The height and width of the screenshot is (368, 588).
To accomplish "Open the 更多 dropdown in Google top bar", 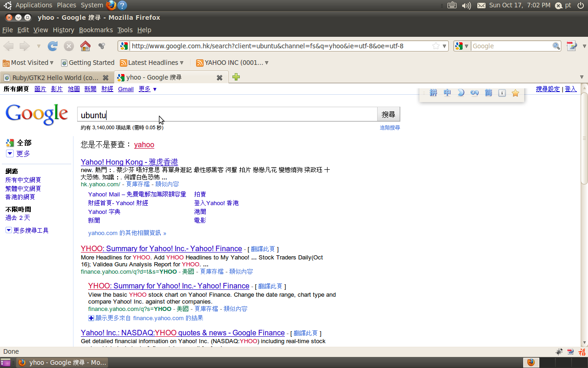I will coord(148,89).
